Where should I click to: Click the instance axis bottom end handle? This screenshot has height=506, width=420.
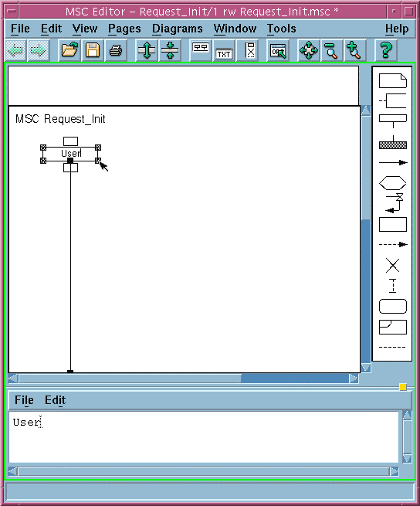coord(70,372)
